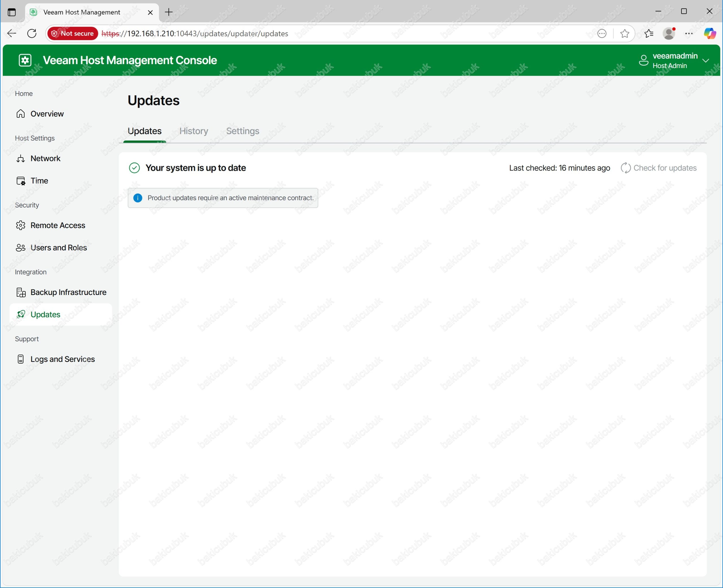The width and height of the screenshot is (723, 588).
Task: Click the Not secure warning badge
Action: pyautogui.click(x=73, y=33)
